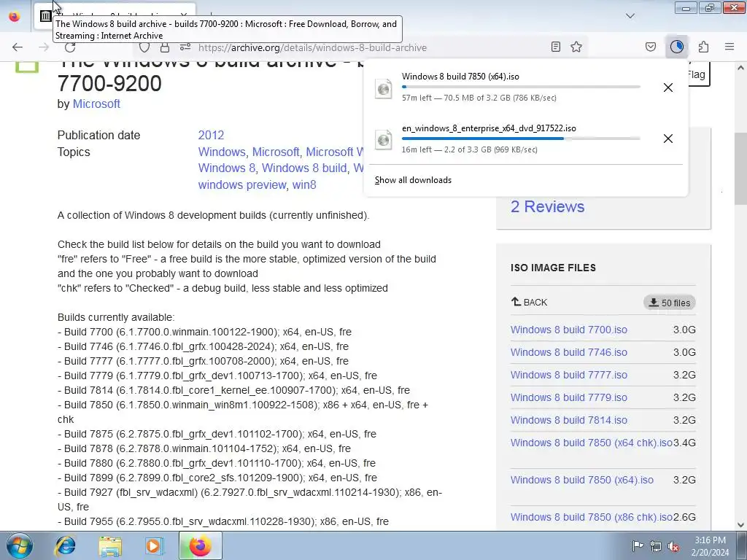
Task: Download Windows 8 build 7850 (x64).iso from file list
Action: [x=581, y=480]
